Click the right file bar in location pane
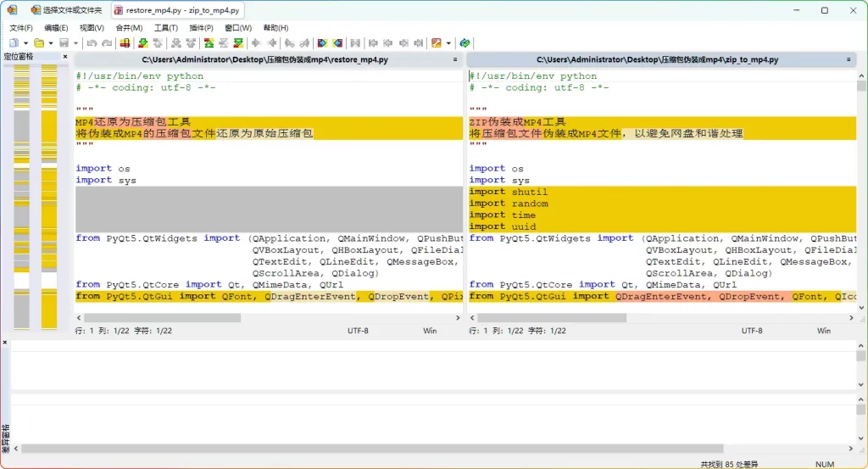Image resolution: width=868 pixels, height=469 pixels. [x=49, y=197]
